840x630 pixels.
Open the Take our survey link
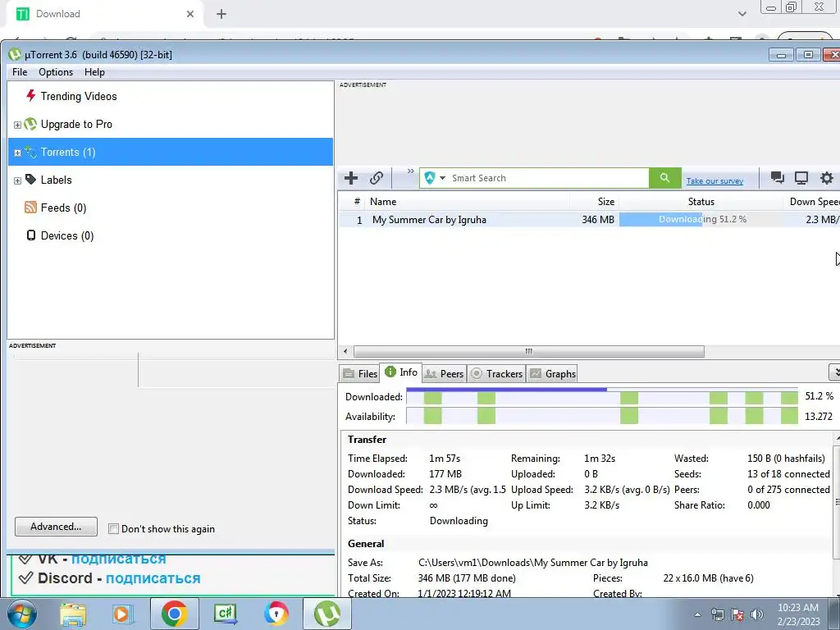pyautogui.click(x=714, y=181)
